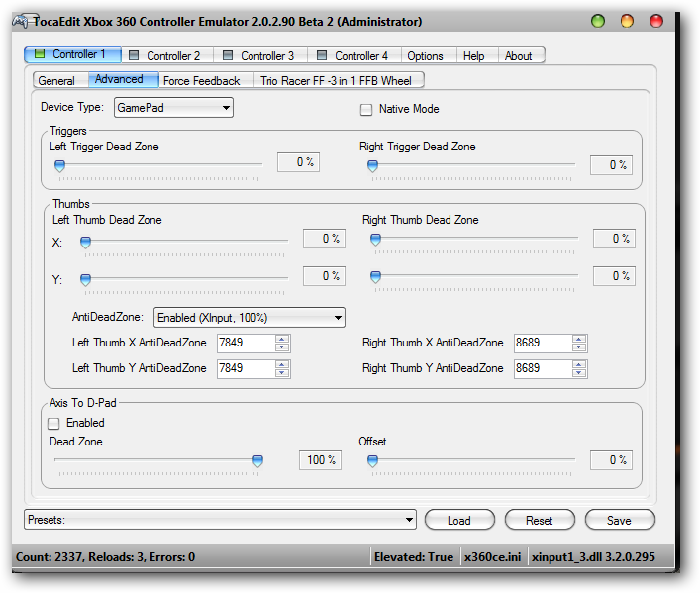Click the Right Trigger Dead Zone slider
Image resolution: width=700 pixels, height=593 pixels.
[471, 165]
